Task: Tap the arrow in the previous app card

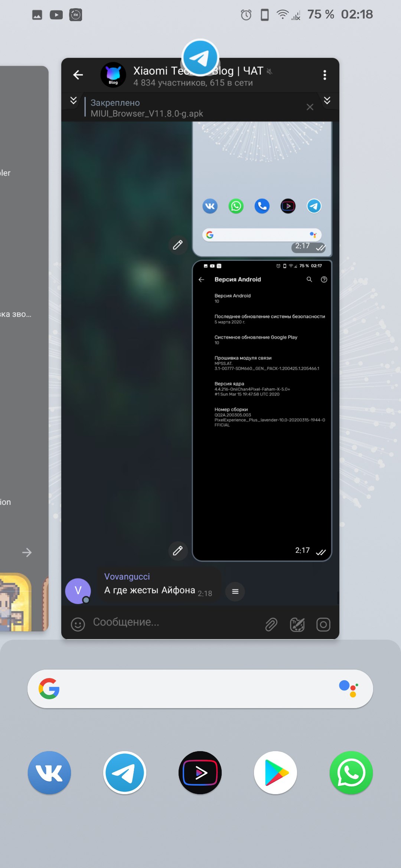Action: point(27,552)
